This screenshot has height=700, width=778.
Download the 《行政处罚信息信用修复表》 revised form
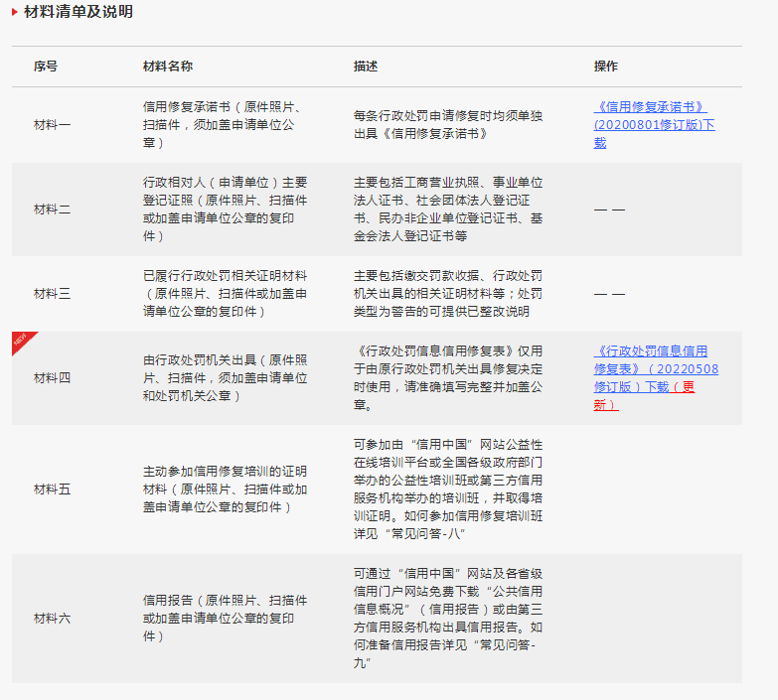point(651,377)
